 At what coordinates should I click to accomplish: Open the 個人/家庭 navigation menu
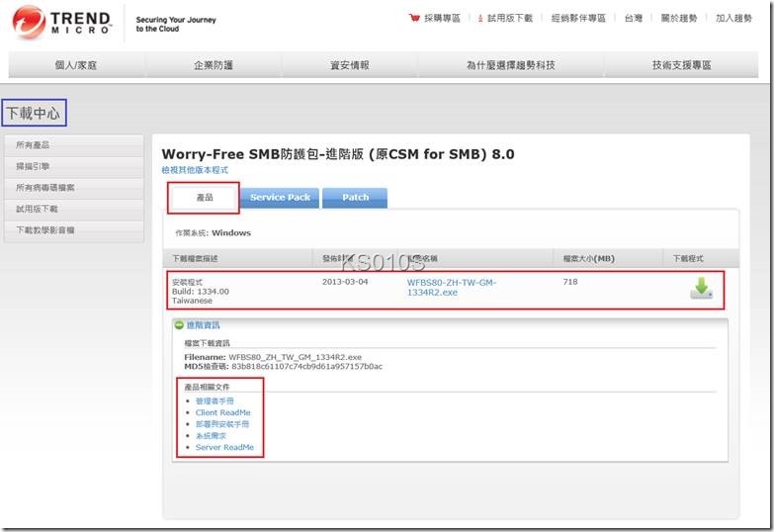point(76,64)
